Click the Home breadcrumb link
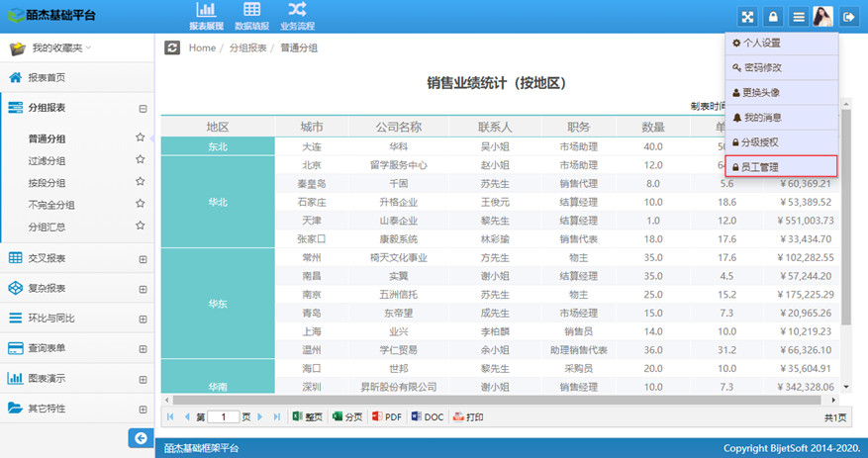 click(202, 47)
